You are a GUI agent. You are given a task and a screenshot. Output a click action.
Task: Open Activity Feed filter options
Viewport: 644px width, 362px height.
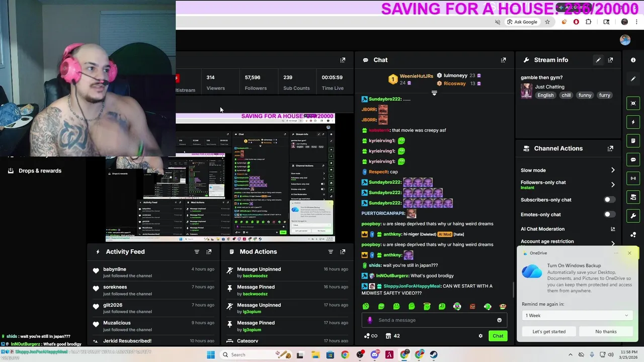tap(197, 251)
